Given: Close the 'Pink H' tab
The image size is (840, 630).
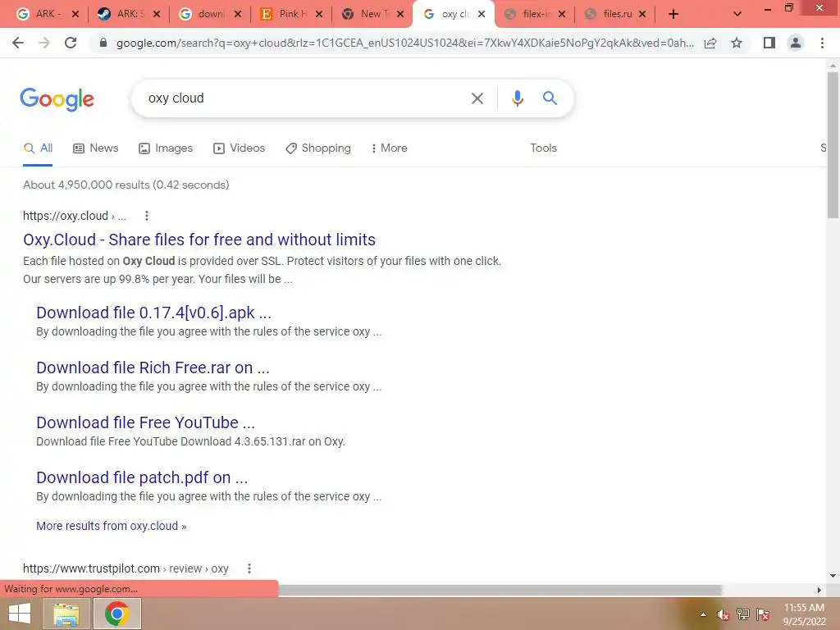Looking at the screenshot, I should [319, 15].
